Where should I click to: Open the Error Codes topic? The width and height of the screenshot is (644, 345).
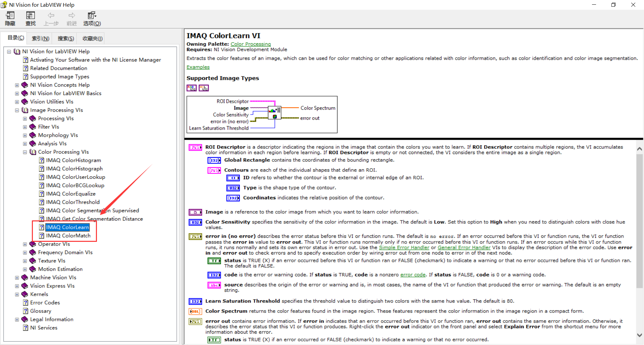click(x=45, y=303)
